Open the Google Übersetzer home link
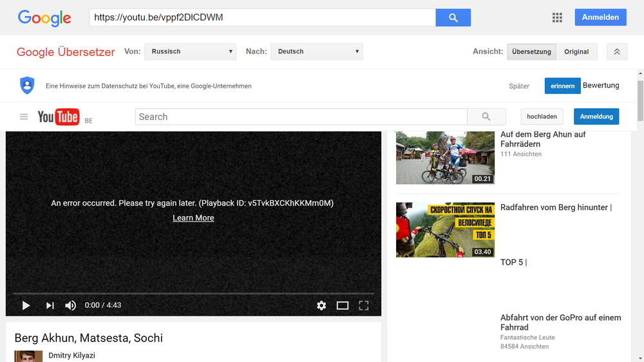Screen dimensions: 644x362 [66, 52]
